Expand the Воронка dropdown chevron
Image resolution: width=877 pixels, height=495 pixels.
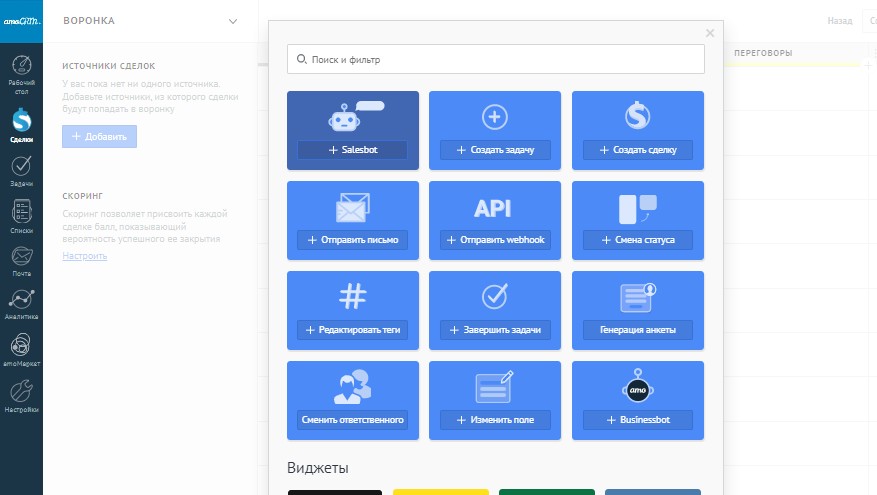coord(233,21)
